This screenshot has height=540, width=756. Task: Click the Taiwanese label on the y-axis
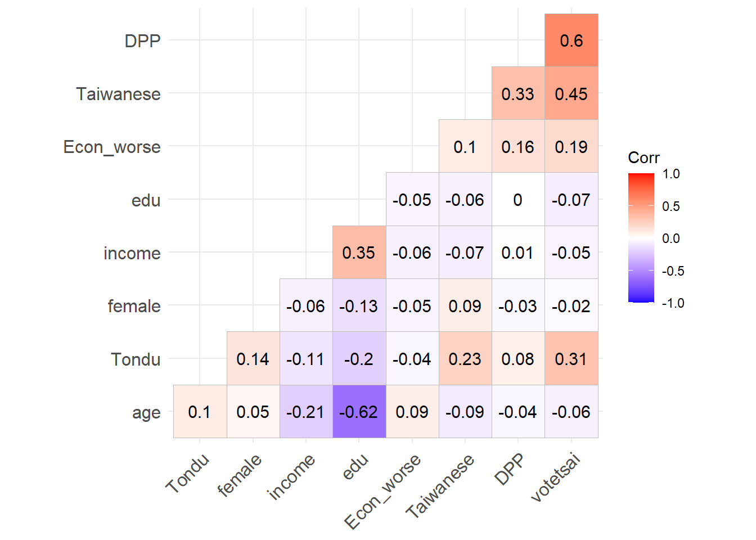(118, 94)
